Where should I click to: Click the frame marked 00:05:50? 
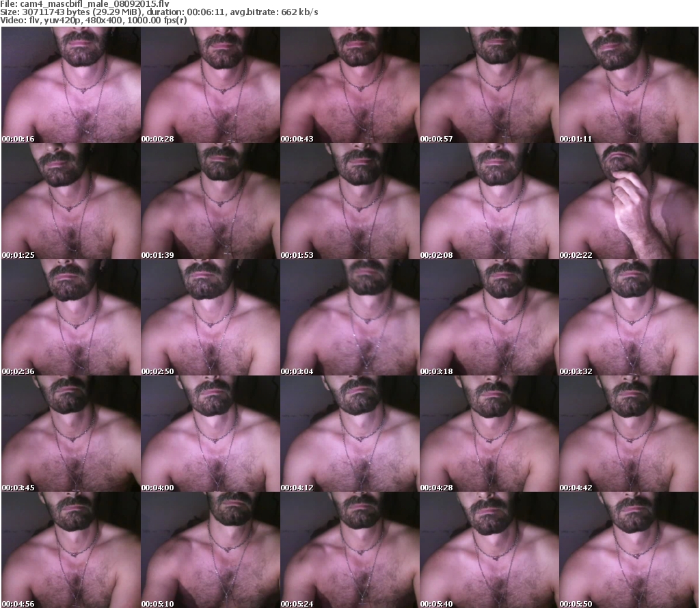pos(629,549)
